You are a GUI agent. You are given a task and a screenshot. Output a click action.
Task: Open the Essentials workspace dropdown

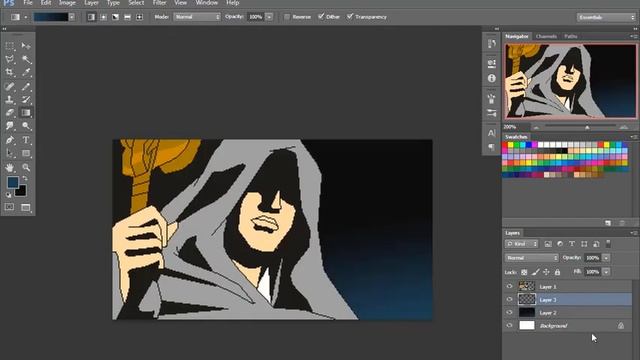[606, 17]
